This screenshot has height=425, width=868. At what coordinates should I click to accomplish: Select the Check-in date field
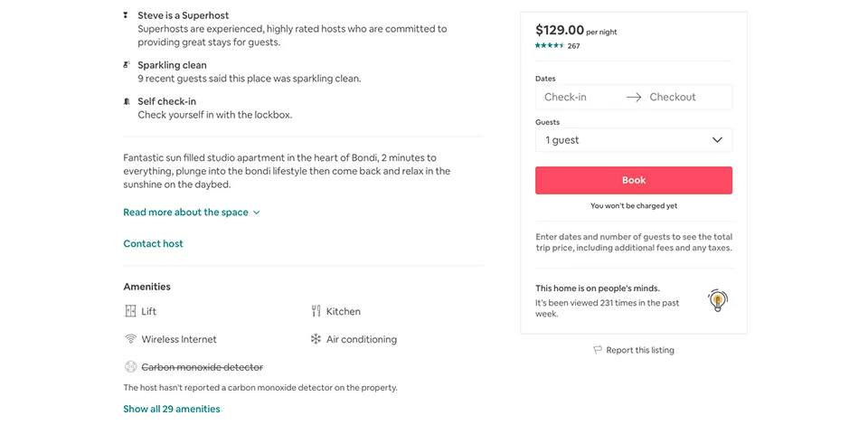tap(579, 97)
